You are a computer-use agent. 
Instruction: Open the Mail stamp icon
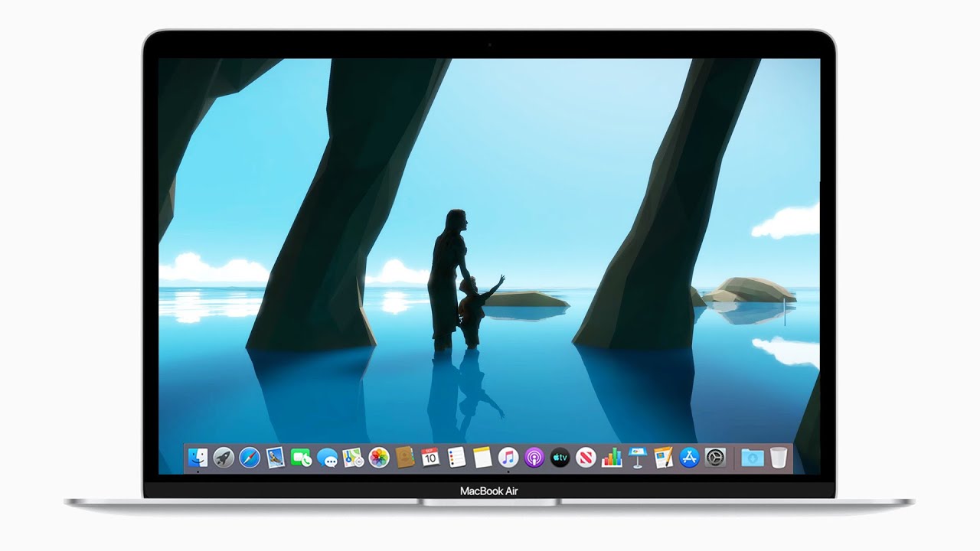click(x=276, y=458)
